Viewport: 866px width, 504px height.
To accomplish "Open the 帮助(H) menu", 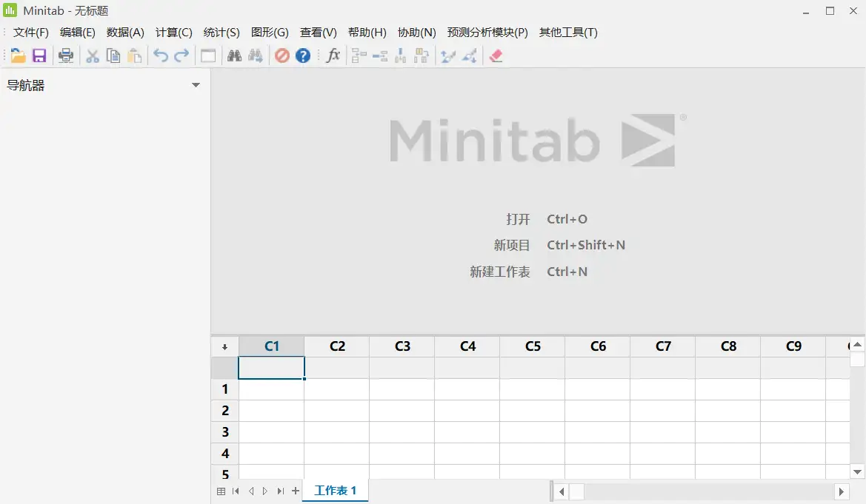I will (367, 33).
